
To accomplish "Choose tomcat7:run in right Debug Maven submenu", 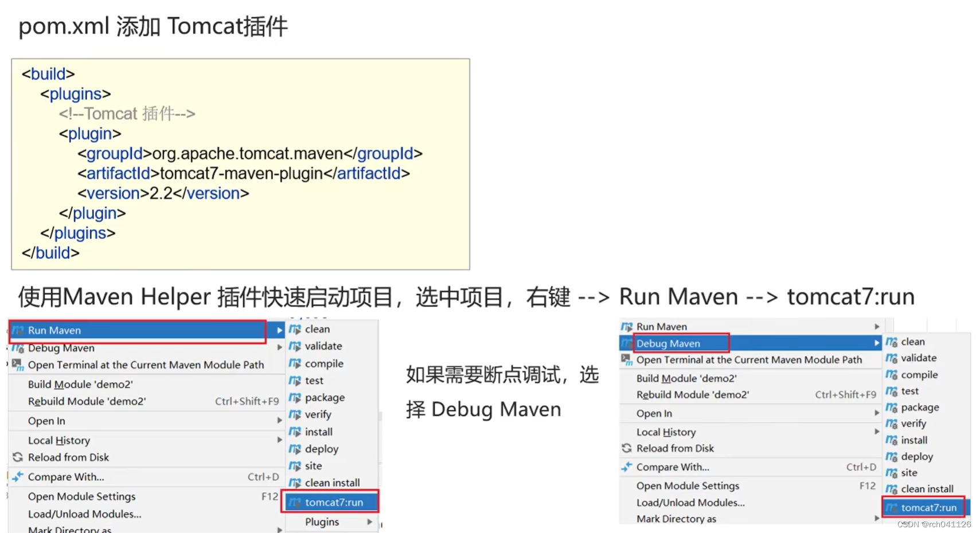I will pyautogui.click(x=926, y=507).
